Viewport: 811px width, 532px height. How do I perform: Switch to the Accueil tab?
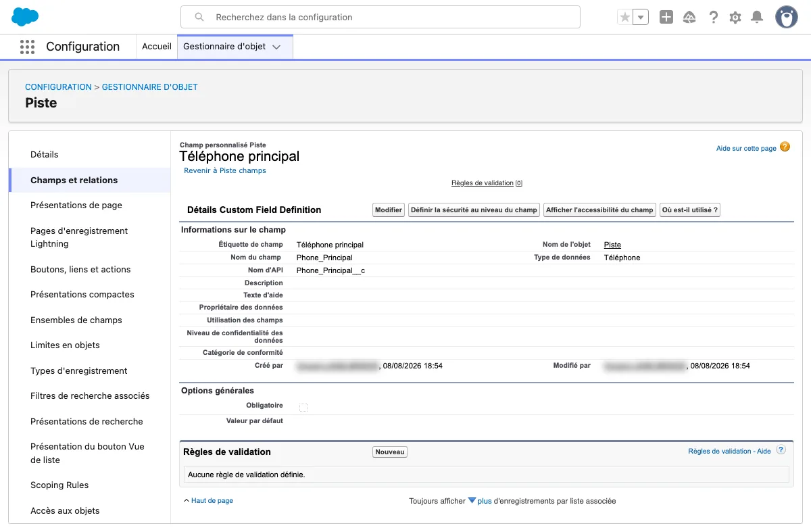157,47
